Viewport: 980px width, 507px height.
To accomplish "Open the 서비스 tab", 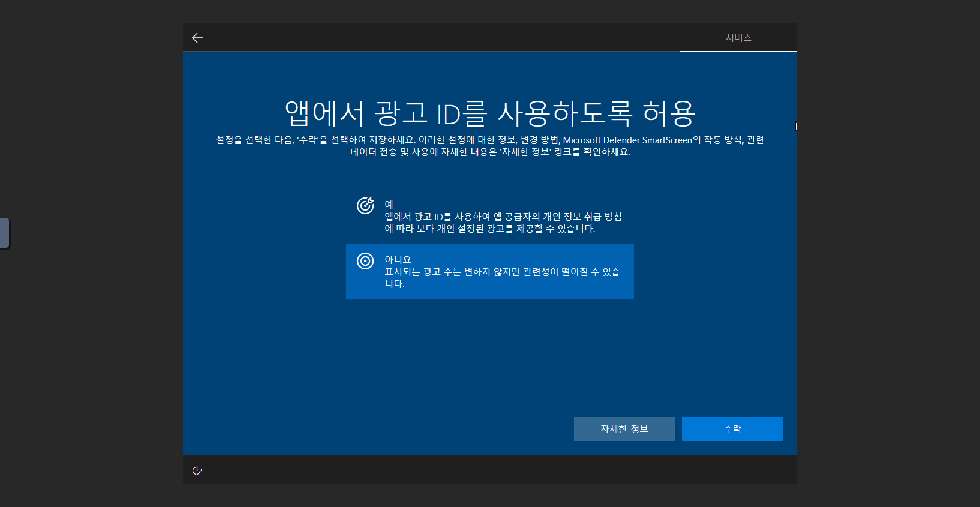I will pos(738,38).
